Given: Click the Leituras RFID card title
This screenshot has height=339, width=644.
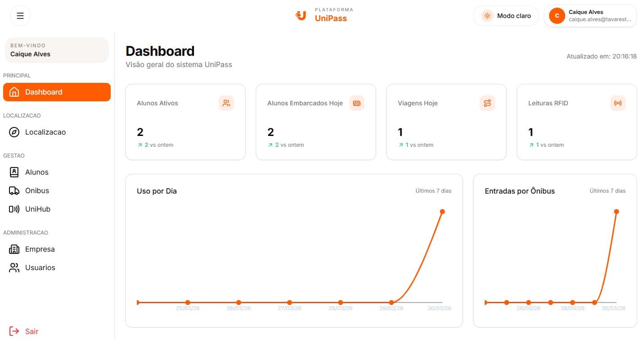Looking at the screenshot, I should [548, 103].
